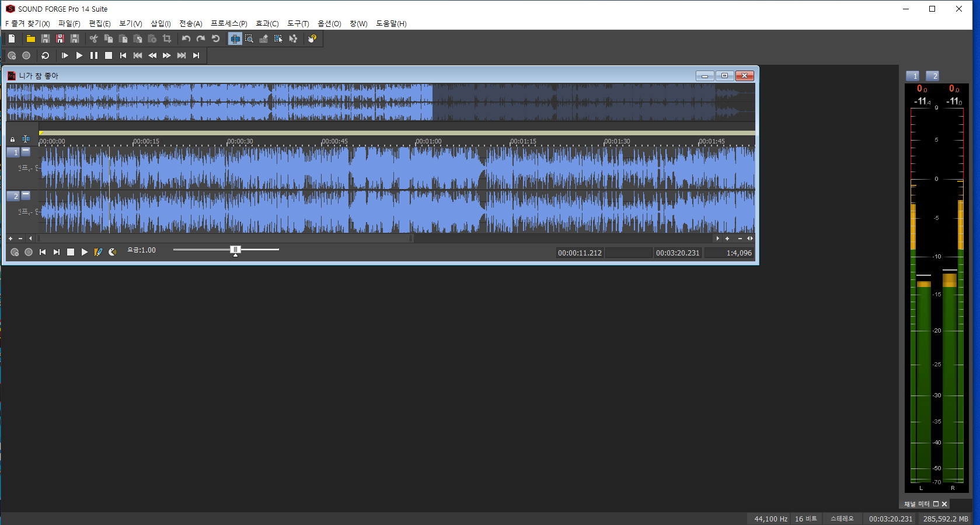The height and width of the screenshot is (525, 980).
Task: Click Arm record in data window transport
Action: 15,252
